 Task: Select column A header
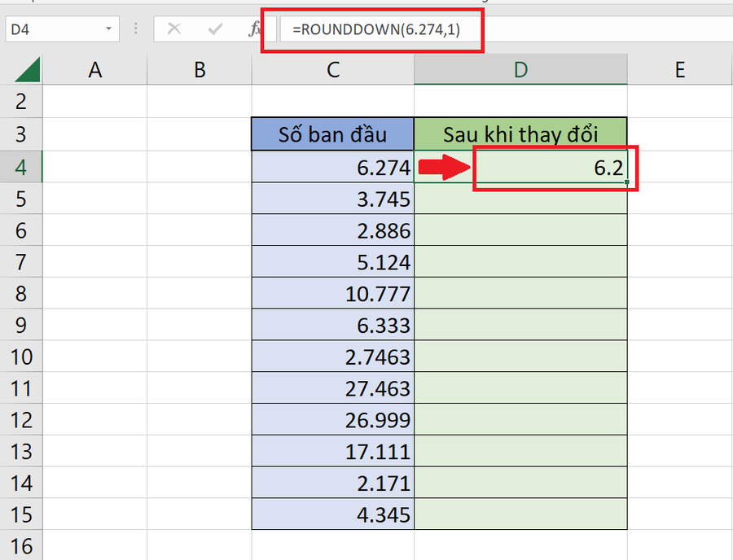click(x=95, y=70)
